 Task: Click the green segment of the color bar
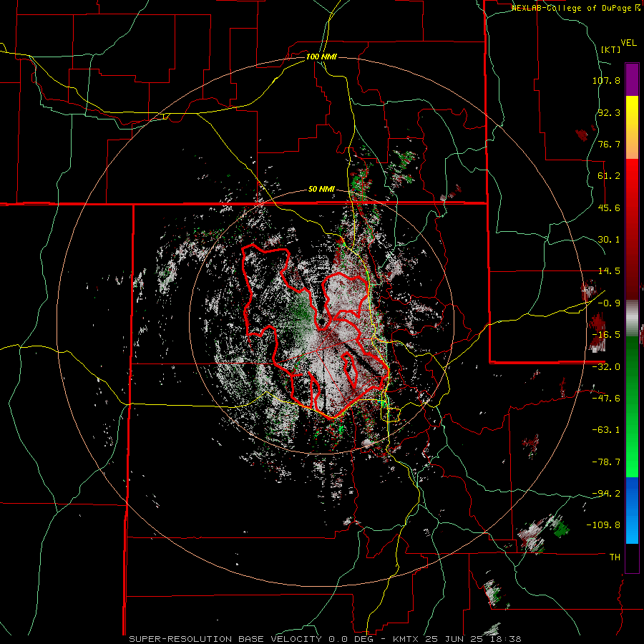632,406
